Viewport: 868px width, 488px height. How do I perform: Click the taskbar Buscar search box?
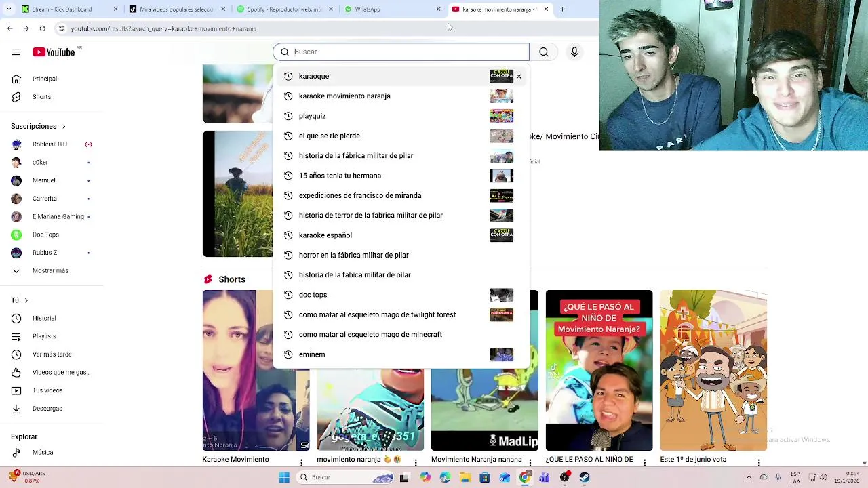[344, 478]
